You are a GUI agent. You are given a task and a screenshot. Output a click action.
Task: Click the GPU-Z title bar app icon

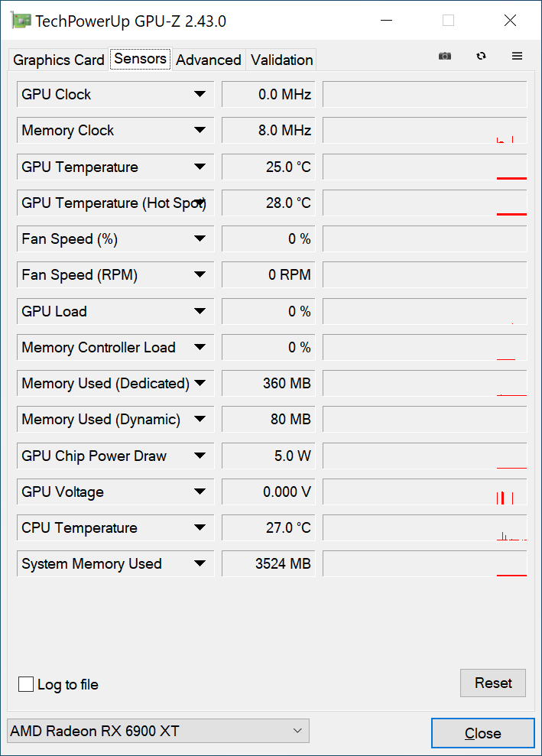click(x=21, y=21)
